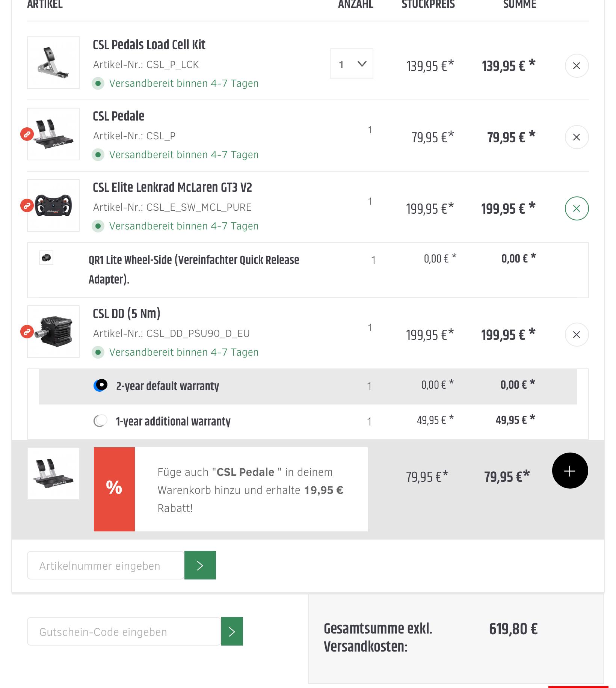Focus the Artikelnummer eingeben field

[106, 566]
